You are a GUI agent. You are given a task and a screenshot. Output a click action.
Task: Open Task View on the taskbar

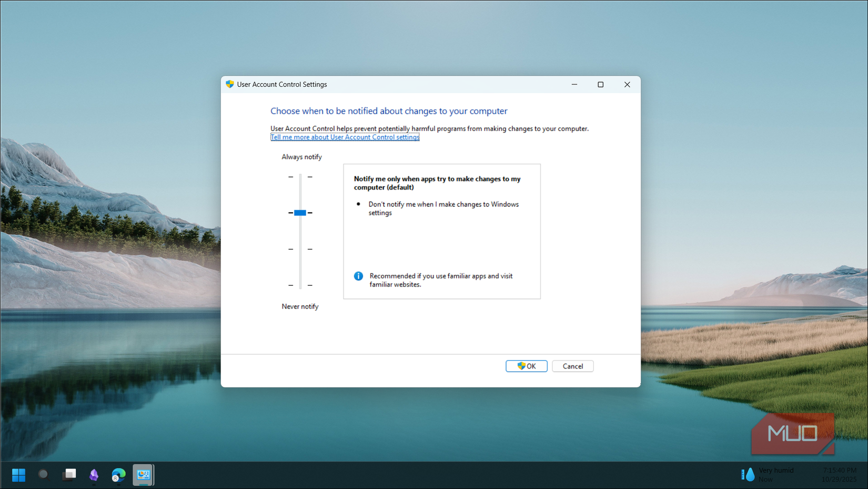pyautogui.click(x=69, y=475)
